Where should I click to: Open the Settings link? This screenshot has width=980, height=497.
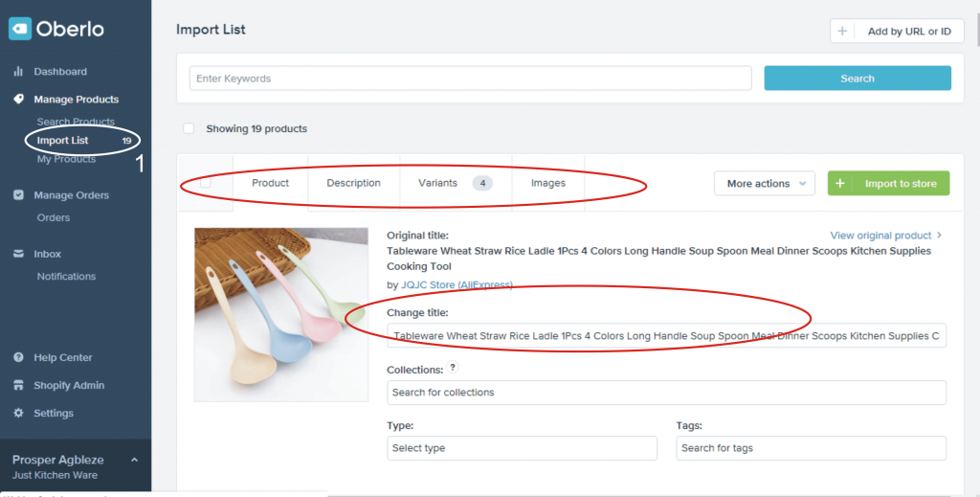(54, 414)
